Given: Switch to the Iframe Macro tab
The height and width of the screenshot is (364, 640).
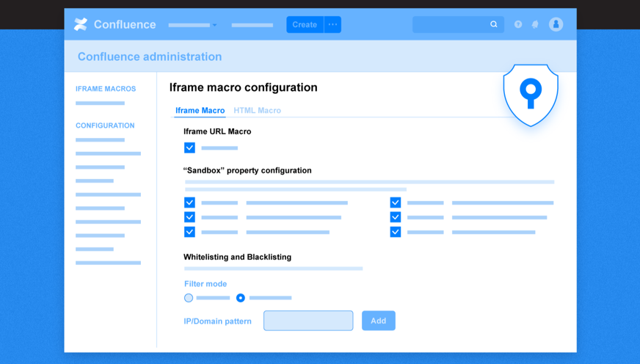Looking at the screenshot, I should point(200,111).
